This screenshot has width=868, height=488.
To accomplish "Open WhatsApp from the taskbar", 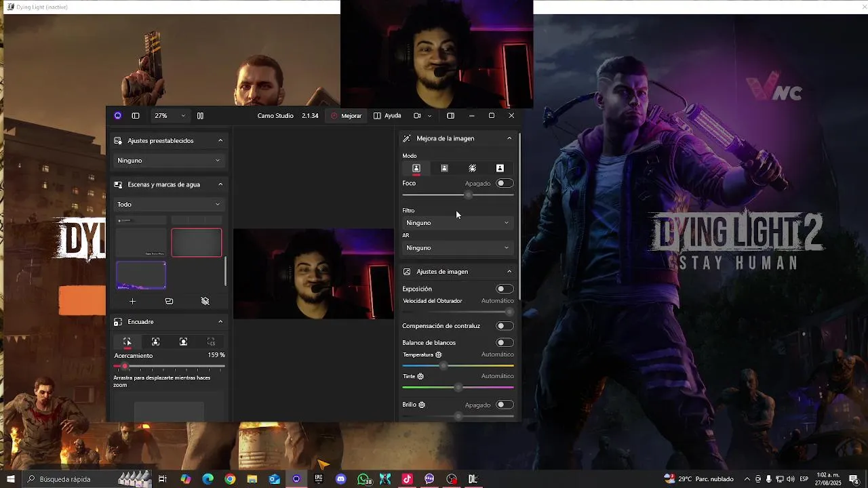I will (x=363, y=479).
